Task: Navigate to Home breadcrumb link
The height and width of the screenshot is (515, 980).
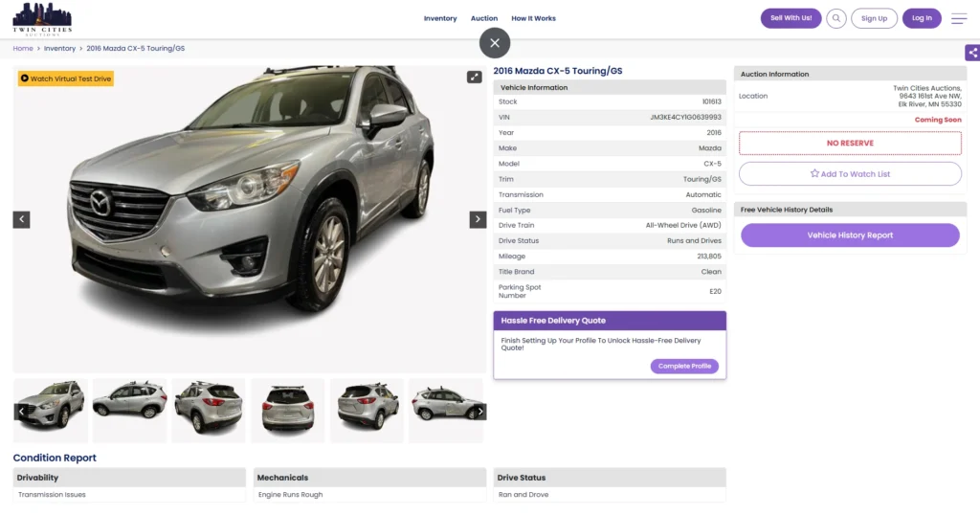Action: 23,48
